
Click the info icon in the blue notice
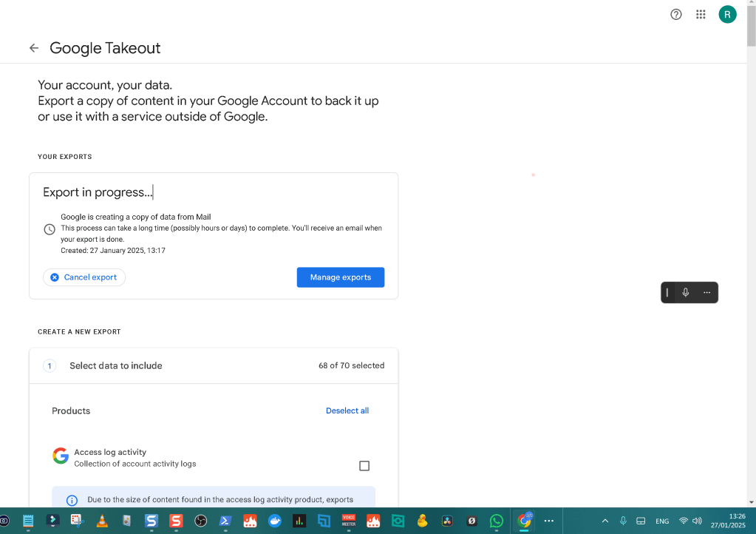coord(72,500)
